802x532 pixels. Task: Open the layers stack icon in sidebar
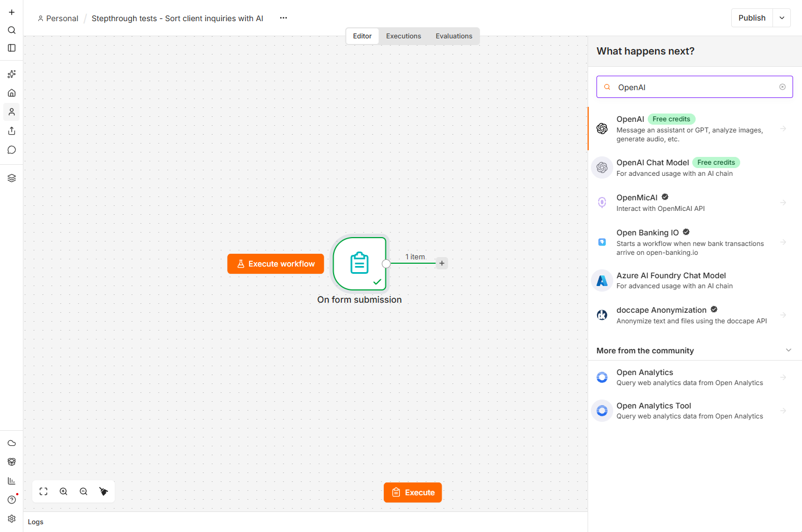click(12, 178)
